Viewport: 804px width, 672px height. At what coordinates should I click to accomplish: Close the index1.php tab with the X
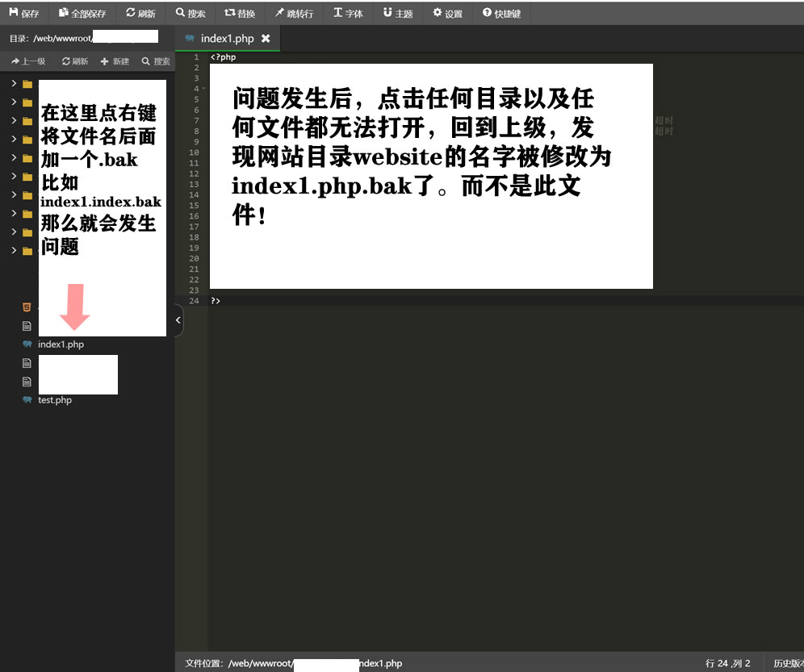(x=266, y=39)
